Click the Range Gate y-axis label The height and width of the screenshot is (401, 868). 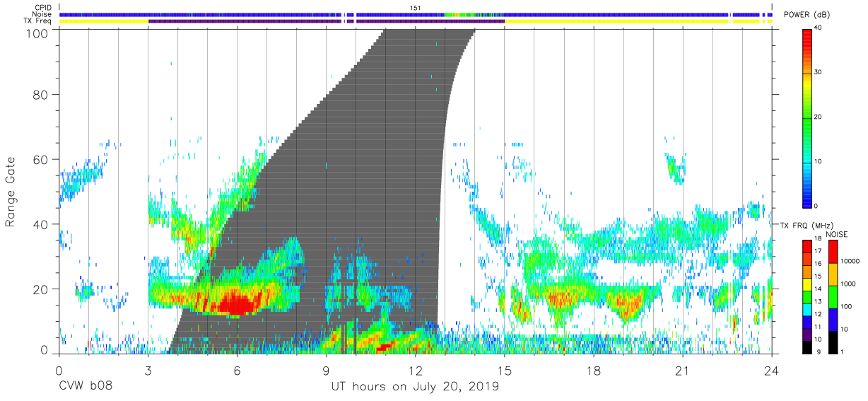(10, 192)
